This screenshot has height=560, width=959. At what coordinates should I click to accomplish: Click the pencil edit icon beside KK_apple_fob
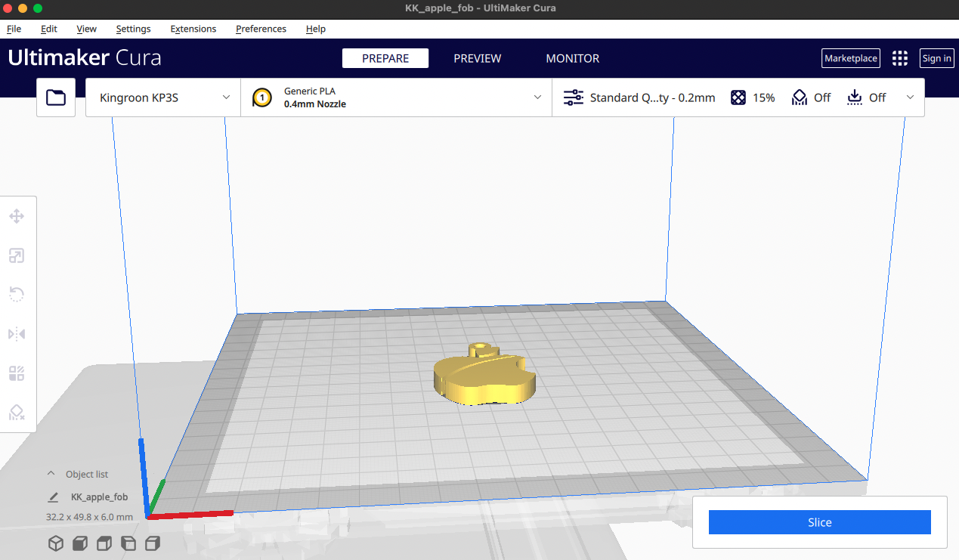click(x=53, y=497)
